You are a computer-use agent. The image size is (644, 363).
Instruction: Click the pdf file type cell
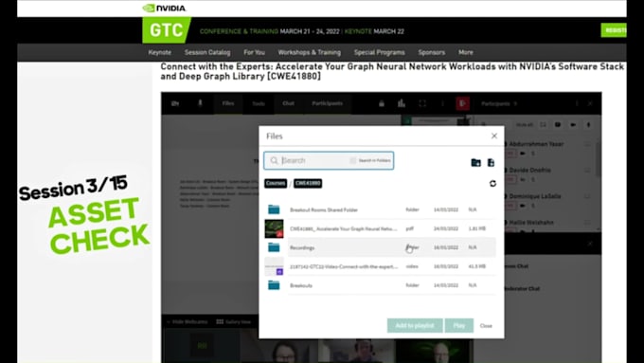coord(409,228)
